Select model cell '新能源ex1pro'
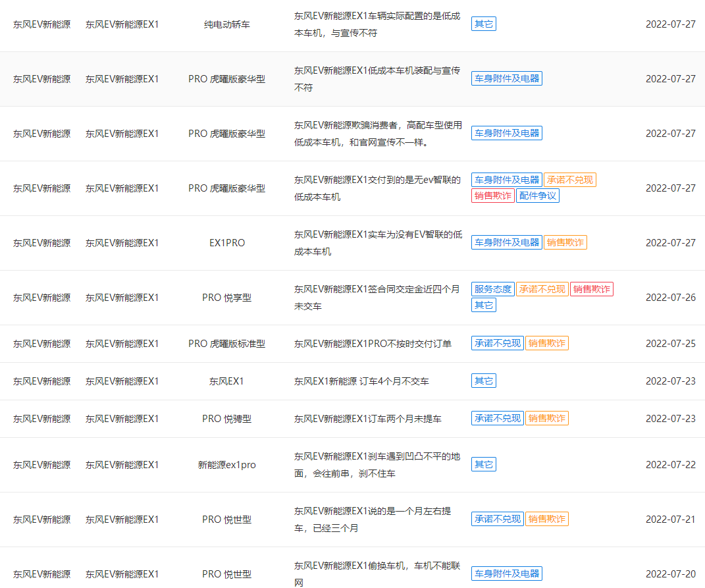 pos(227,465)
